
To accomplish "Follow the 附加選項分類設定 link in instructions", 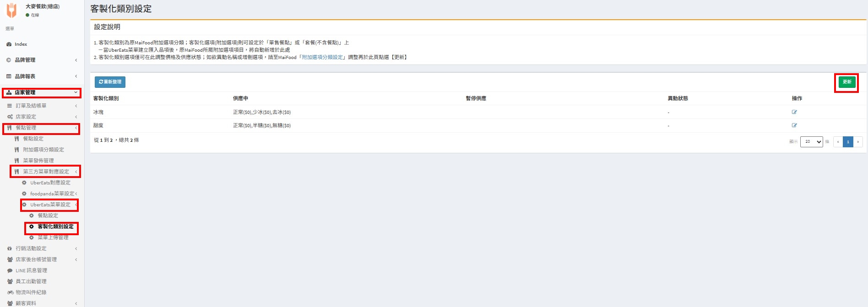I will click(x=322, y=57).
